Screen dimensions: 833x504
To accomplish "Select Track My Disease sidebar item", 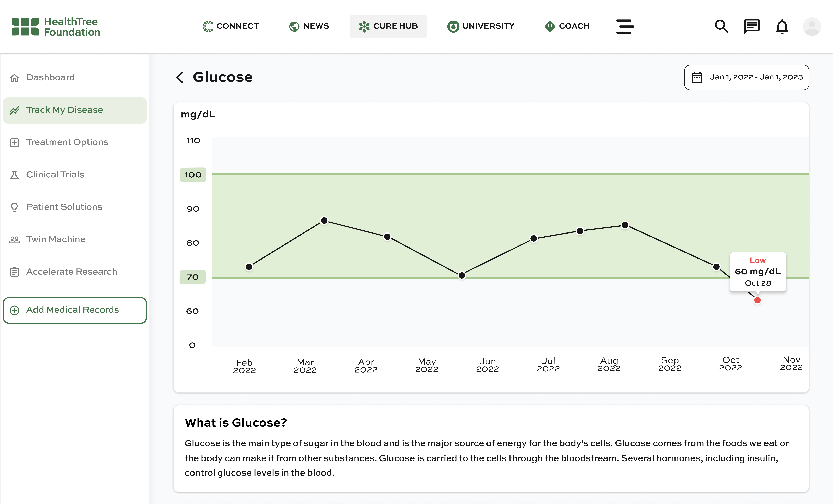I will point(75,110).
